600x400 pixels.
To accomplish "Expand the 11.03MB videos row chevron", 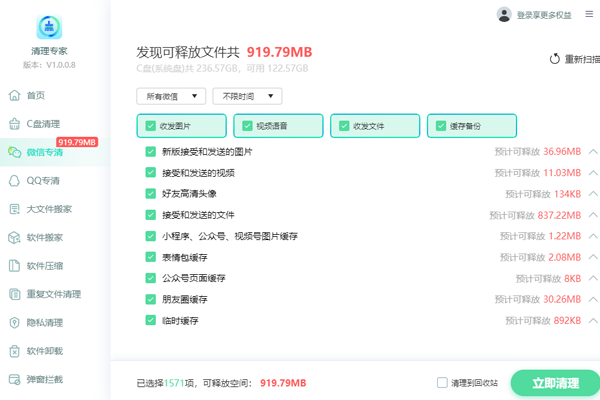I will point(593,173).
